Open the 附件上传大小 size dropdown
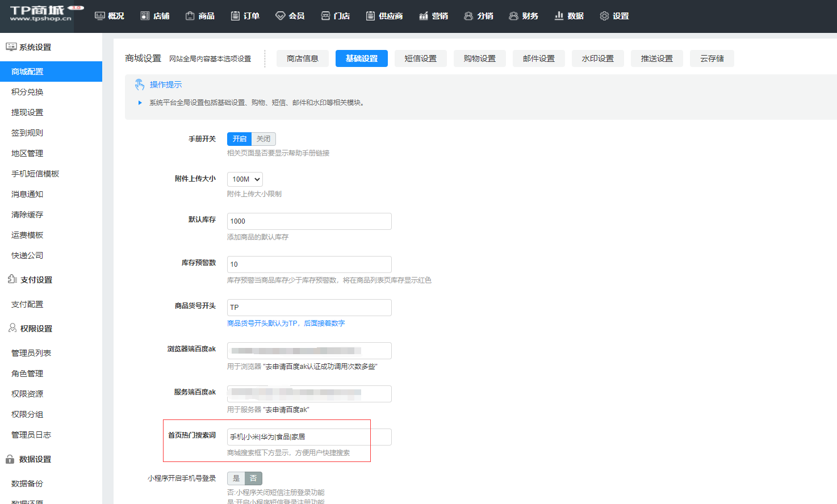837x504 pixels. point(244,179)
